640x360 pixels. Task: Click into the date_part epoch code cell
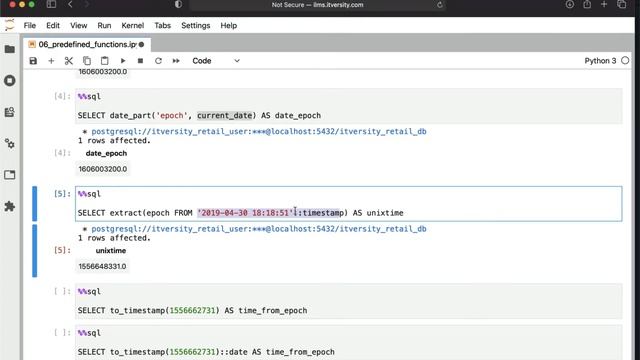(349, 106)
